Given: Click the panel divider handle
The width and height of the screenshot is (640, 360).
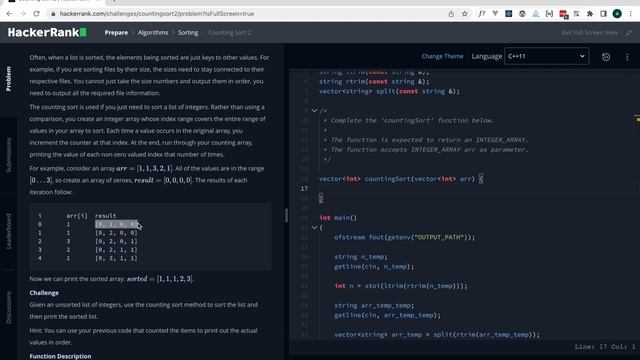Looking at the screenshot, I should click(287, 215).
